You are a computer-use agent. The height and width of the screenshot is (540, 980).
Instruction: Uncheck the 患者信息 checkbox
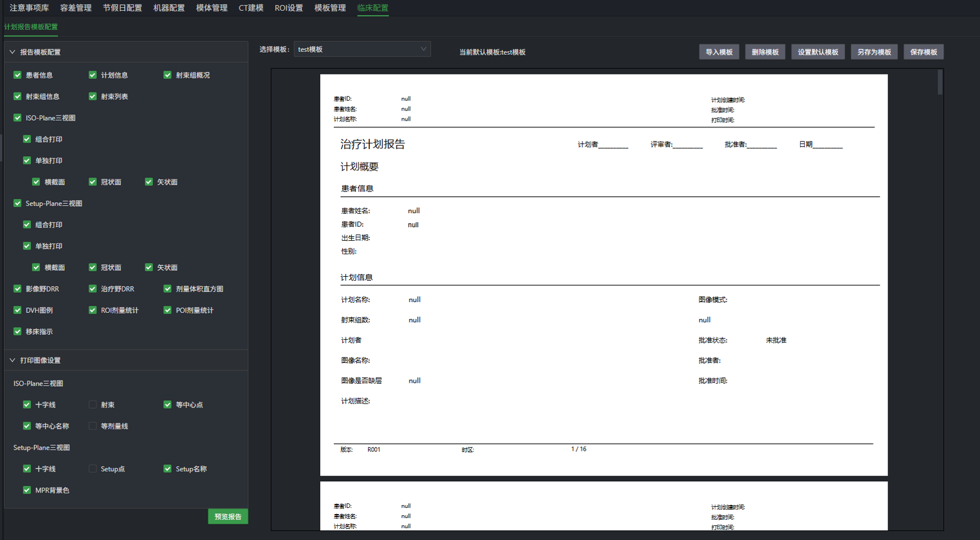tap(17, 75)
